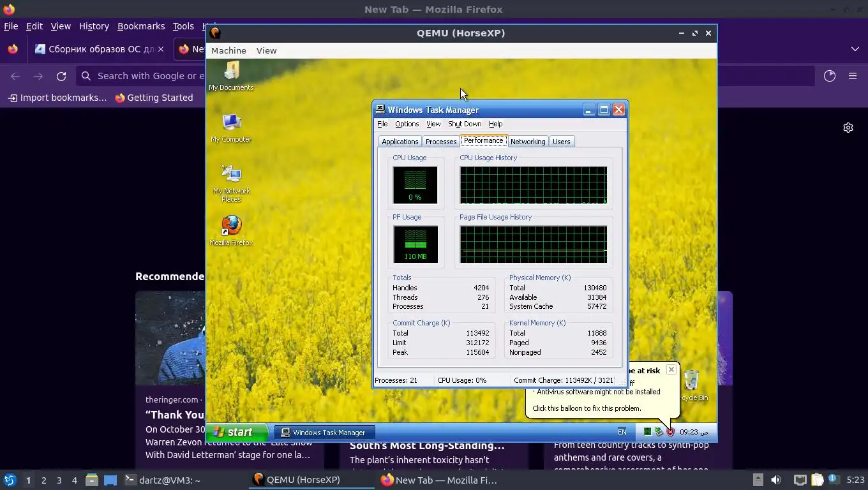Close the Сборник образов ОС tab
The width and height of the screenshot is (868, 490).
coord(161,49)
